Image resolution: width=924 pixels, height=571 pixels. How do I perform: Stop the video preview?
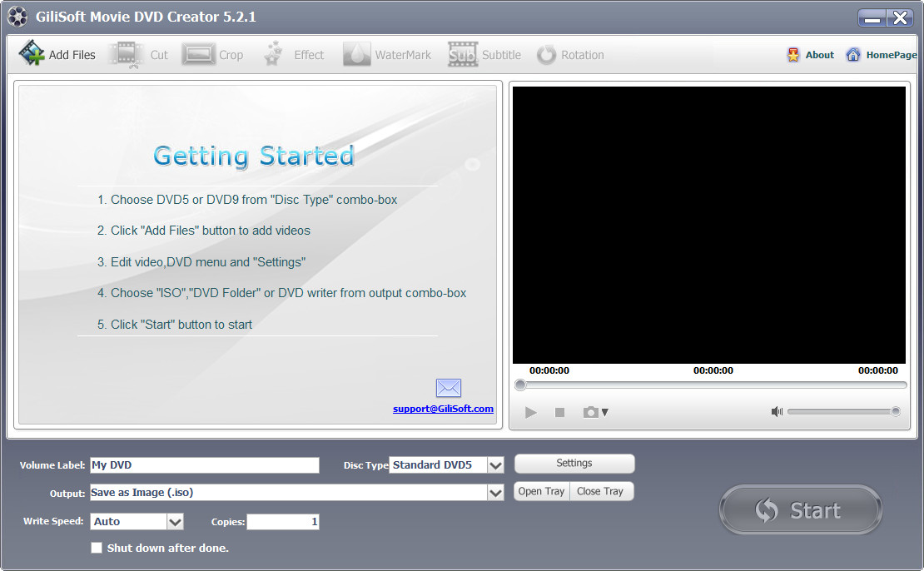[560, 413]
